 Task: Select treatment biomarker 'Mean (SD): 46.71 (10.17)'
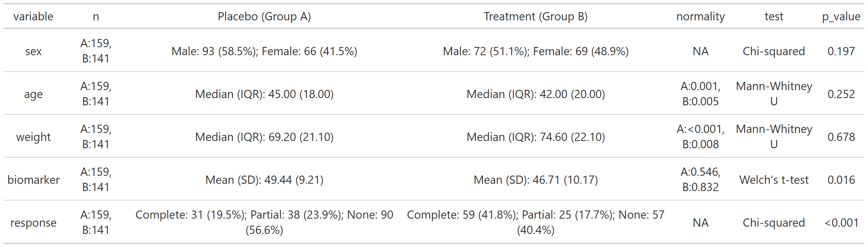pos(536,180)
